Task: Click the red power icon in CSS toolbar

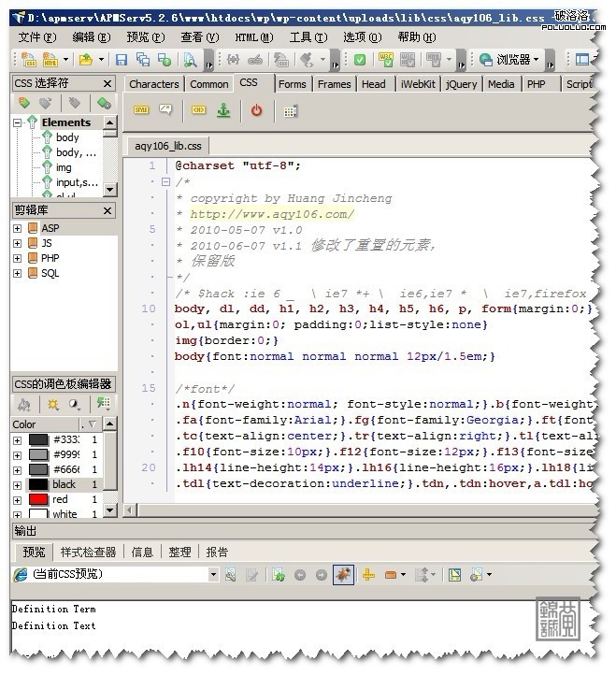Action: pyautogui.click(x=256, y=110)
